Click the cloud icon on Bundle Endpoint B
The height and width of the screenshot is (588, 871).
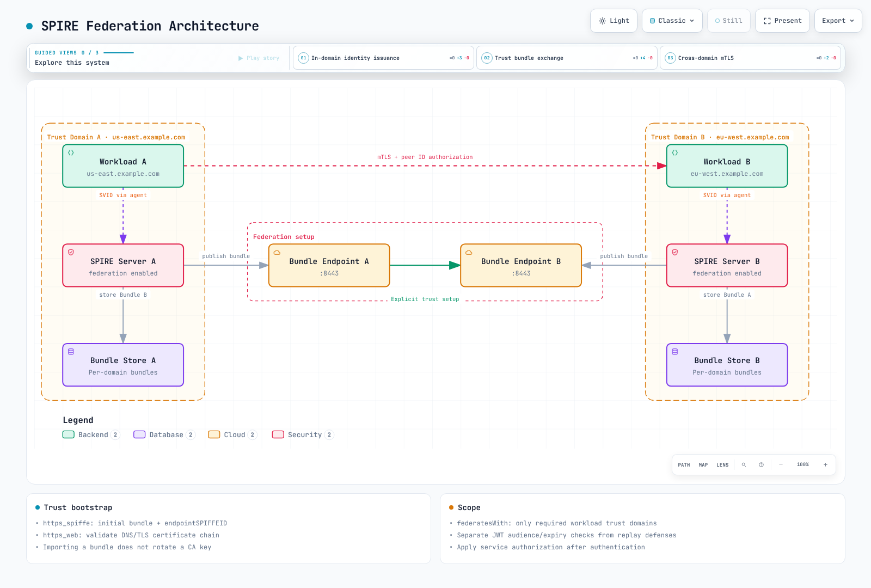[469, 253]
